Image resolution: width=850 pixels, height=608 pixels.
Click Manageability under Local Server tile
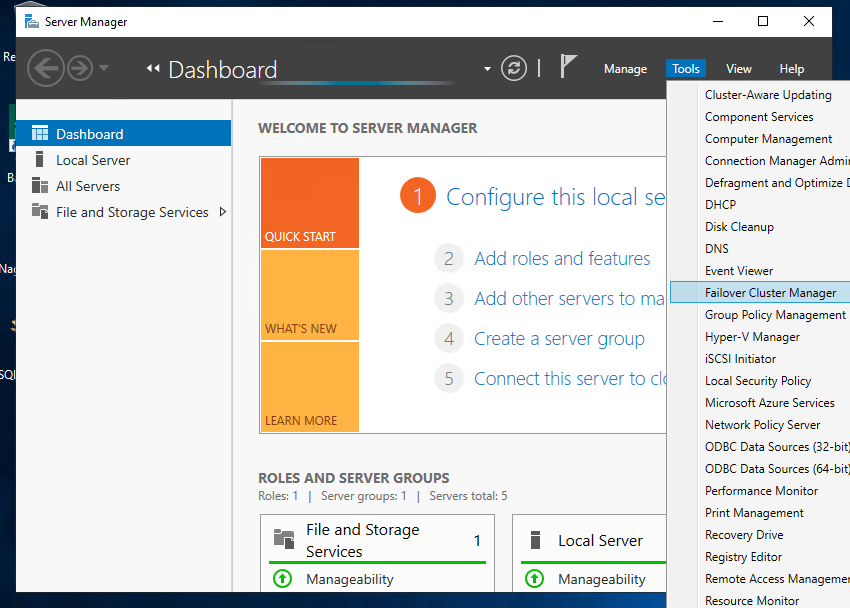(602, 579)
